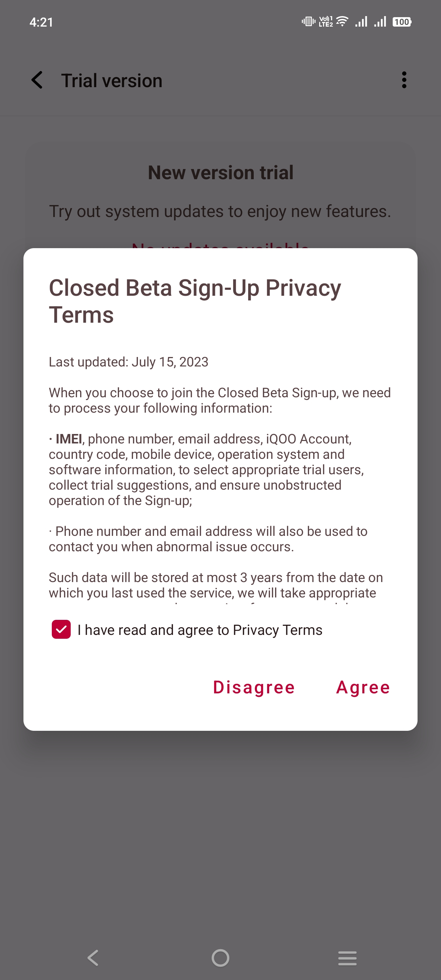Screen dimensions: 441x980
Task: Open the three-dot overflow menu
Action: point(404,80)
